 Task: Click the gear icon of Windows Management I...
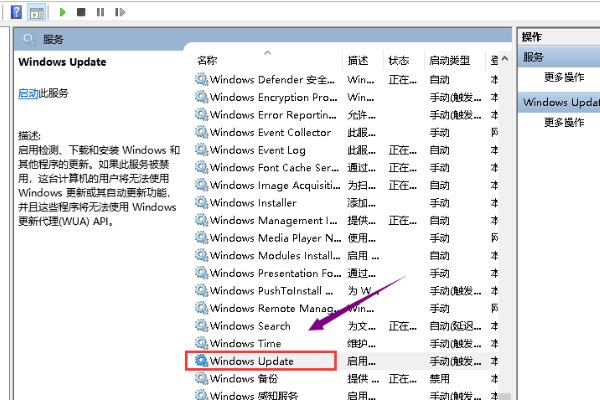[201, 220]
